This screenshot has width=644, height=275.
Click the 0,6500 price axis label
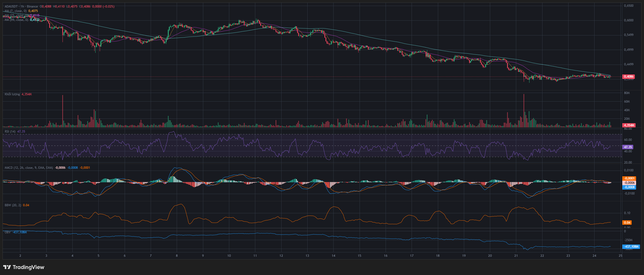[x=628, y=6]
